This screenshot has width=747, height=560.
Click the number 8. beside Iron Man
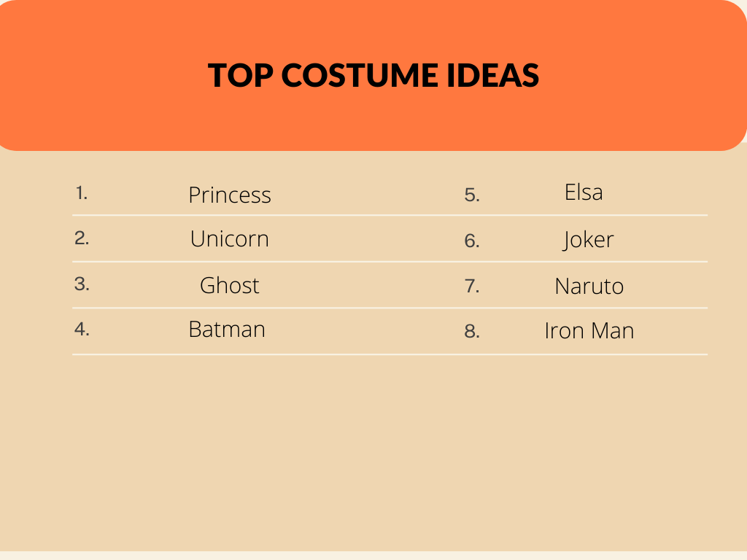(x=472, y=332)
